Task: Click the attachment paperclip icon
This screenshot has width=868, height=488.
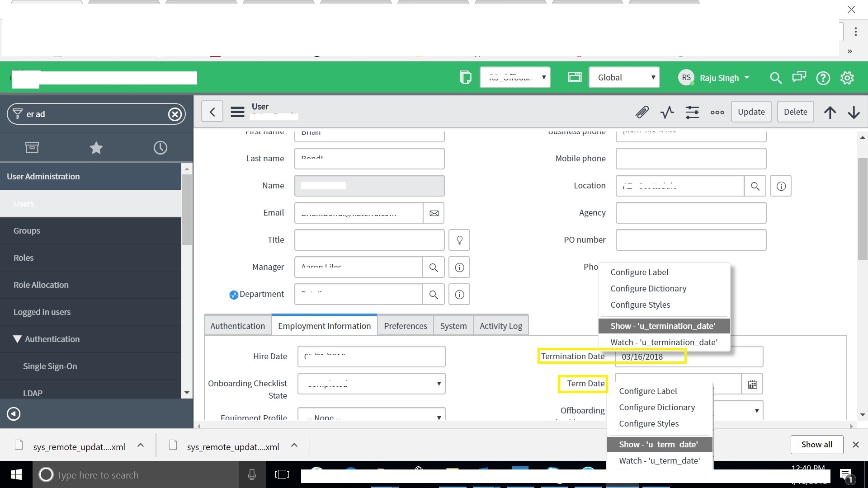Action: 642,112
